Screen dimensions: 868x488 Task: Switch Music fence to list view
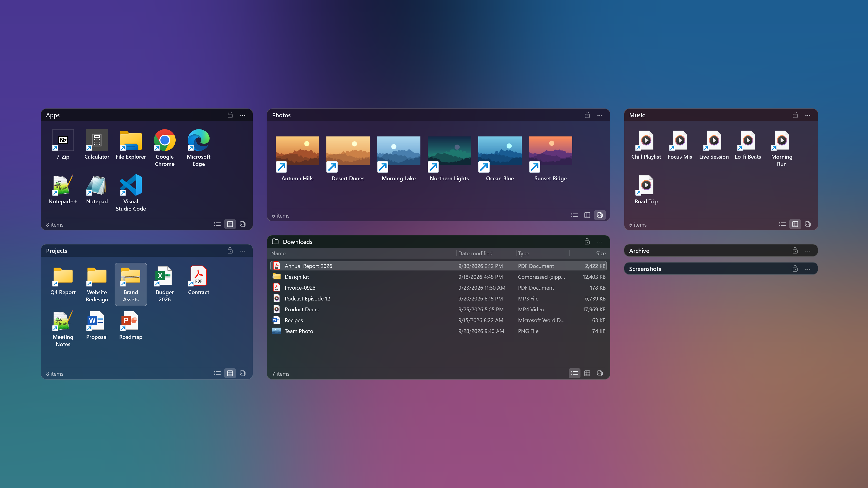782,224
